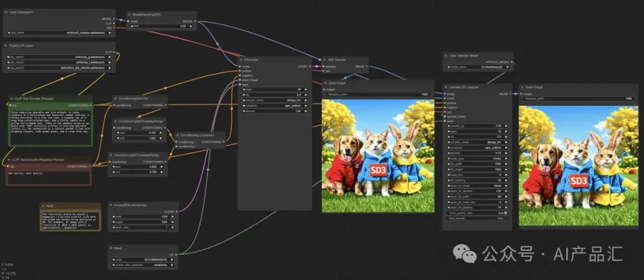Click the UPSCALE_MODEL output slot on Load Upscale Model
The width and height of the screenshot is (644, 280).
[x=512, y=61]
